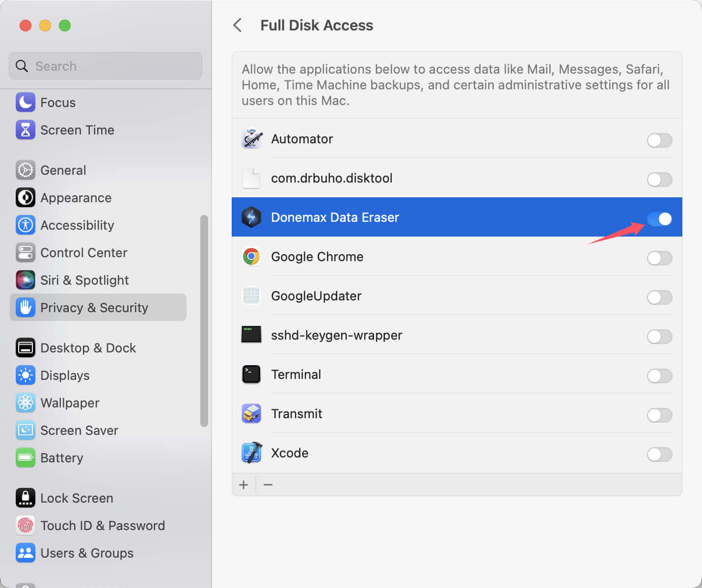702x588 pixels.
Task: Select the Google Chrome name text
Action: click(x=317, y=257)
